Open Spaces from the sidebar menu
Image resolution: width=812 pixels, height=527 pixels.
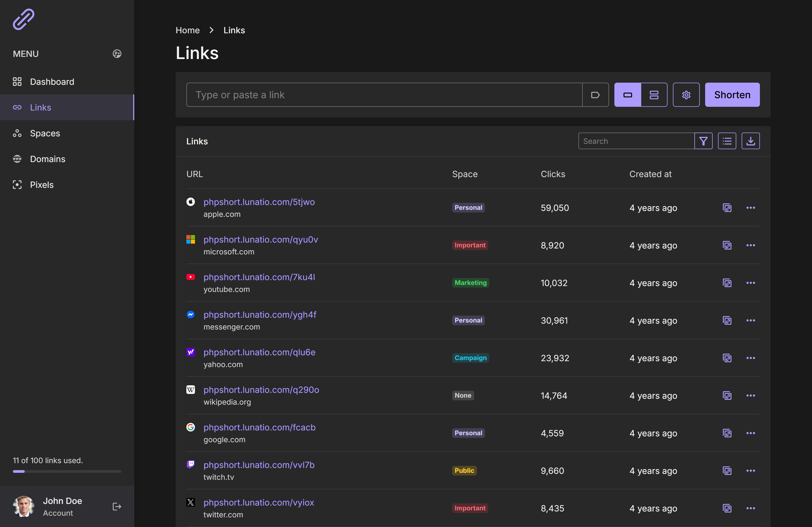(x=45, y=133)
